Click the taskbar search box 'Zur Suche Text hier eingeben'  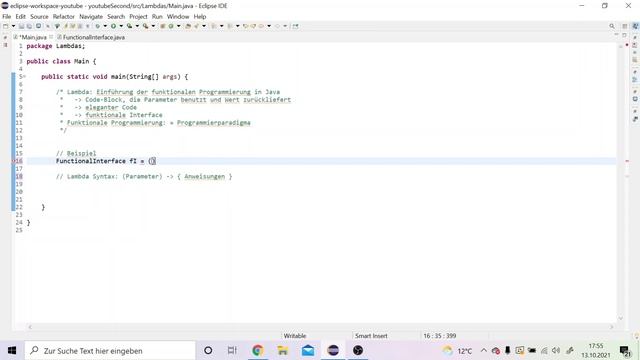tap(110, 351)
